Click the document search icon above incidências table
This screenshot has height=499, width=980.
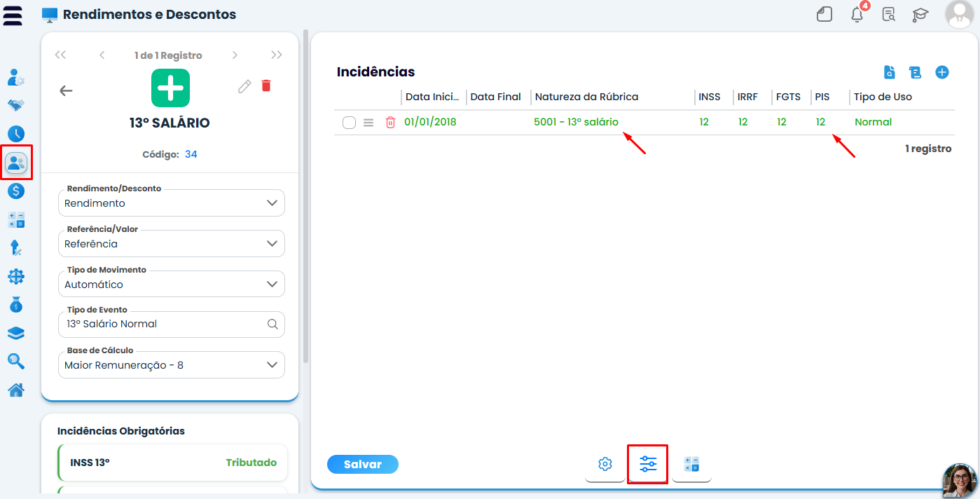889,72
